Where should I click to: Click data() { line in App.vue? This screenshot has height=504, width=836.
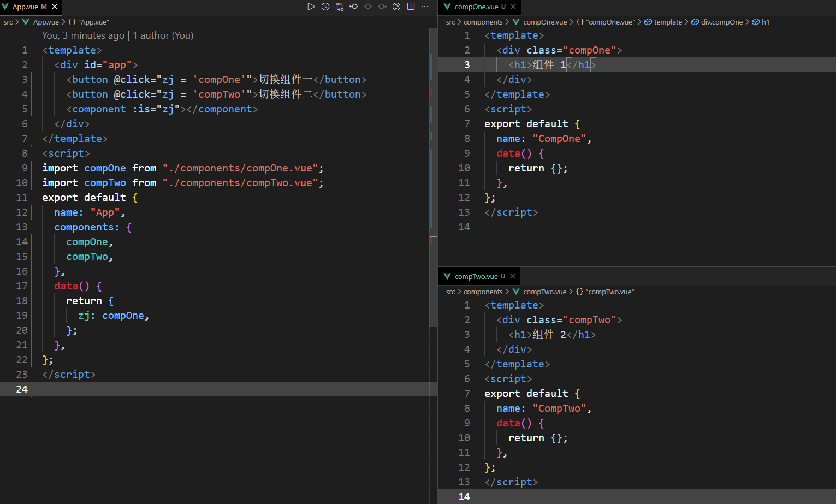pyautogui.click(x=78, y=286)
